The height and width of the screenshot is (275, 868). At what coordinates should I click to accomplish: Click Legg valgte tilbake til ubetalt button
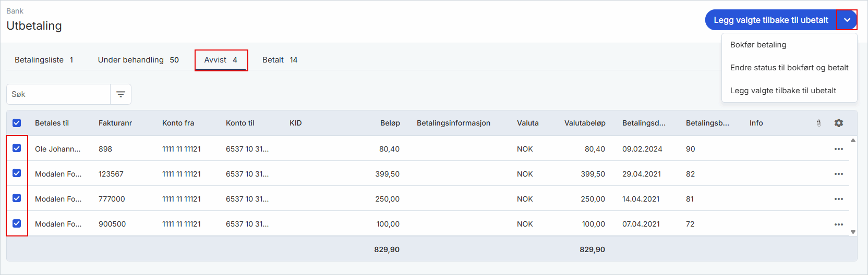click(x=771, y=20)
